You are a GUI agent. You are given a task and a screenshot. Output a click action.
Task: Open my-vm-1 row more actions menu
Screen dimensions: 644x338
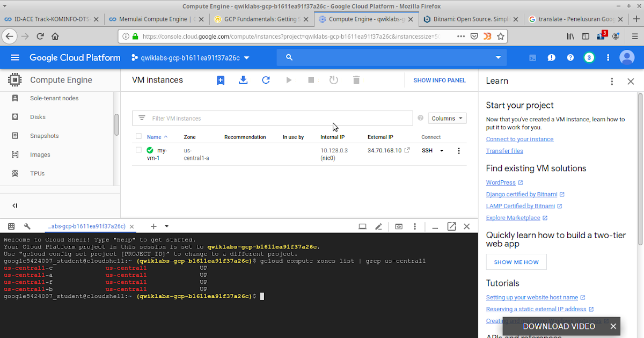pyautogui.click(x=458, y=151)
